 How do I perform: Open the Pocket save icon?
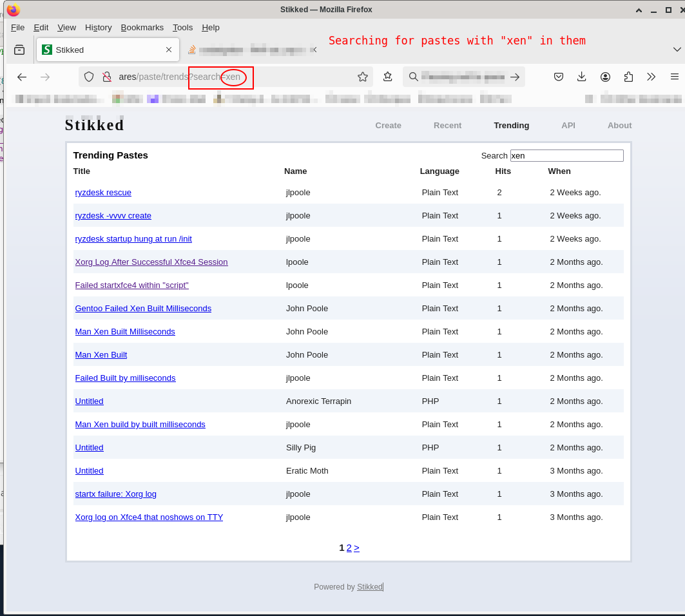(558, 77)
